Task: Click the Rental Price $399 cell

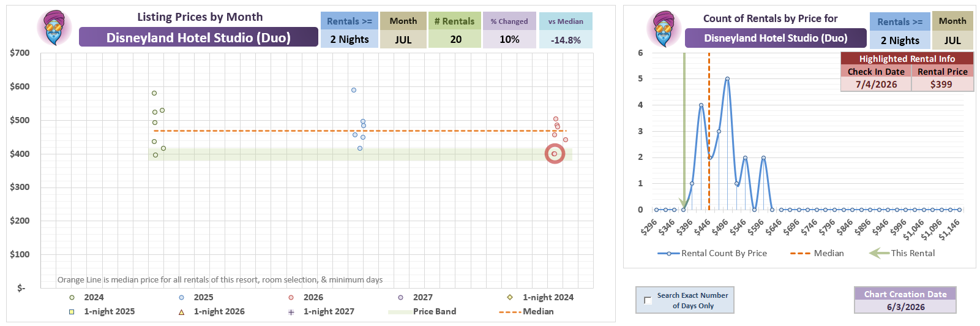Action: (942, 85)
